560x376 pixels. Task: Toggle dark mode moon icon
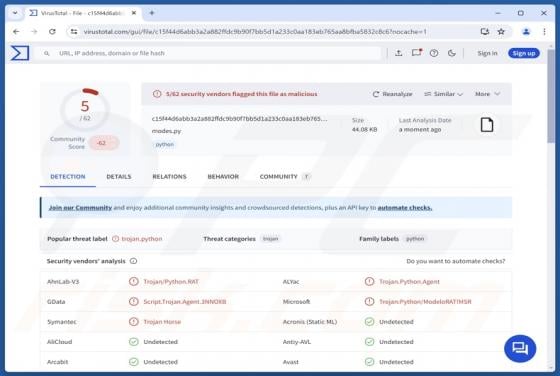click(x=451, y=53)
